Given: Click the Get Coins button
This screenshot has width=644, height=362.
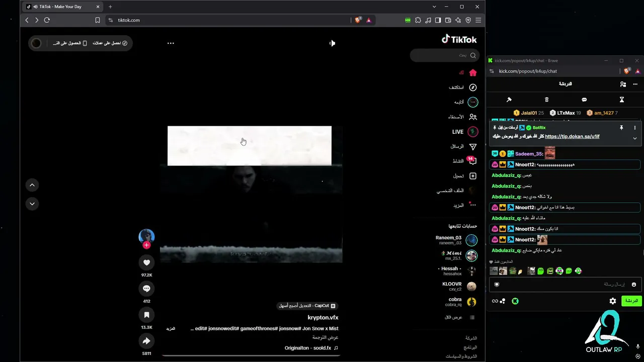Looking at the screenshot, I should 110,43.
